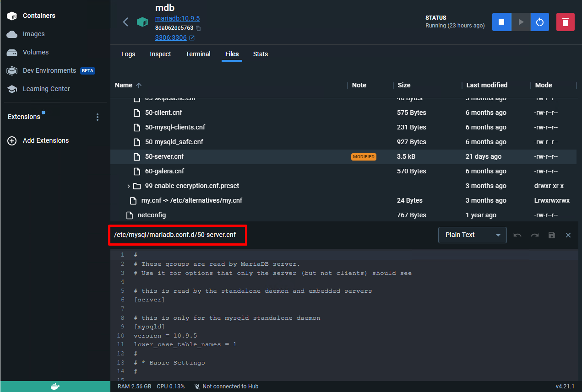Image resolution: width=582 pixels, height=392 pixels.
Task: Click the Running (23 hours ago) status
Action: (455, 26)
